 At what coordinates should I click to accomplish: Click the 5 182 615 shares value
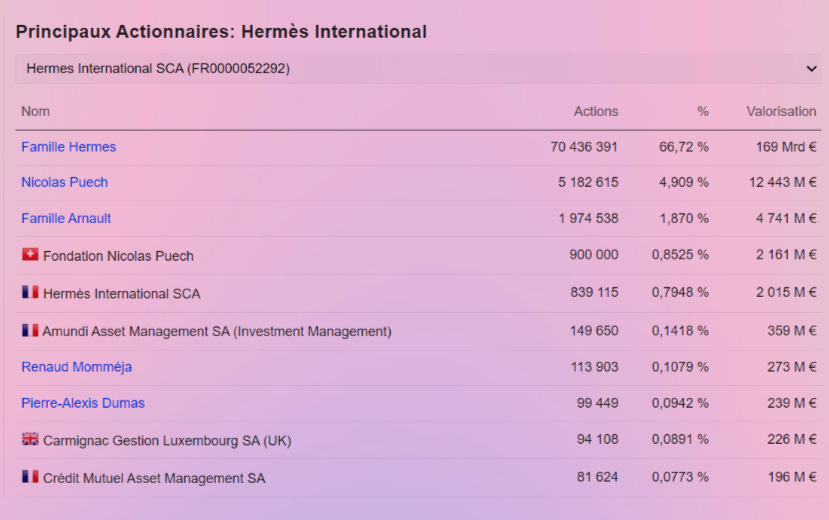[x=588, y=182]
